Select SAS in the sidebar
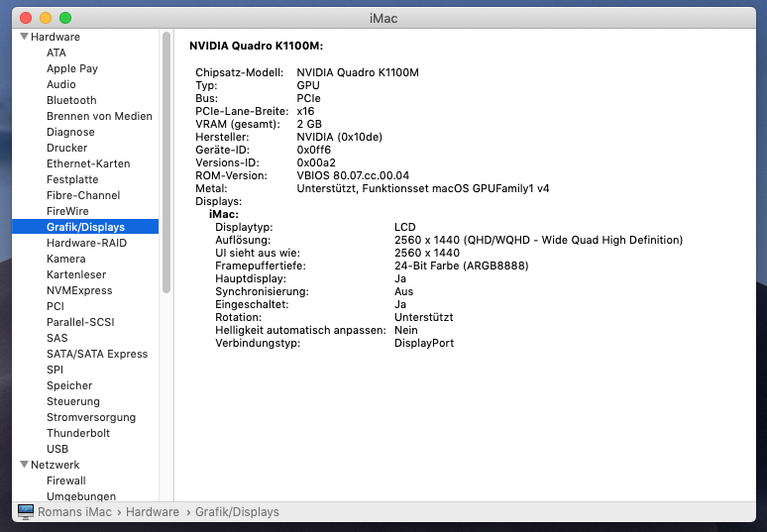Viewport: 767px width, 532px height. pos(57,339)
